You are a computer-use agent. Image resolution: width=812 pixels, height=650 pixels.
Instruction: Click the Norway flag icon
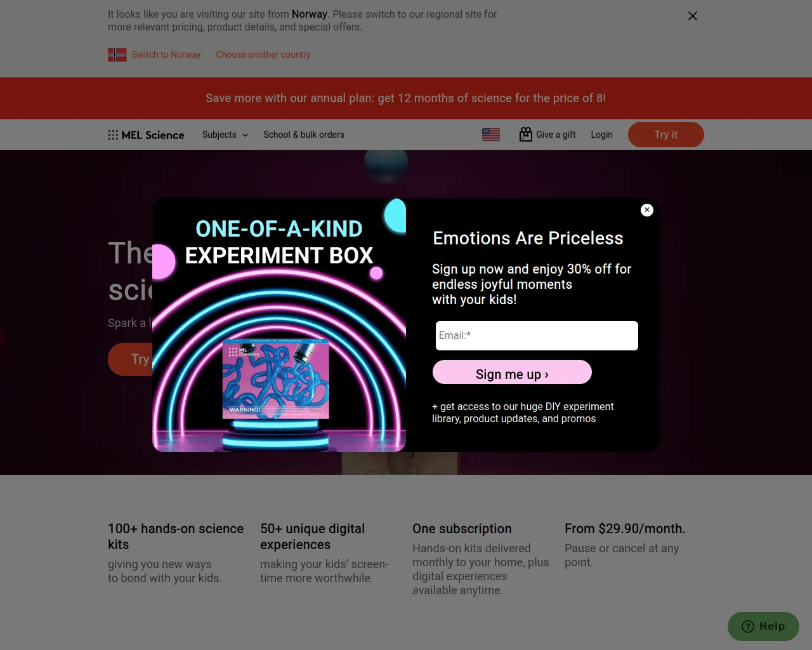pos(117,55)
